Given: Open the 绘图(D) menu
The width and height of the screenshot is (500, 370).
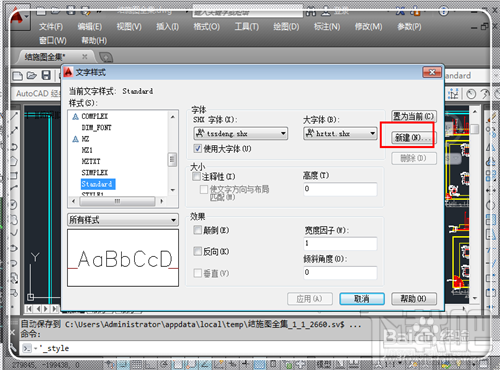Looking at the screenshot, I should tap(286, 27).
